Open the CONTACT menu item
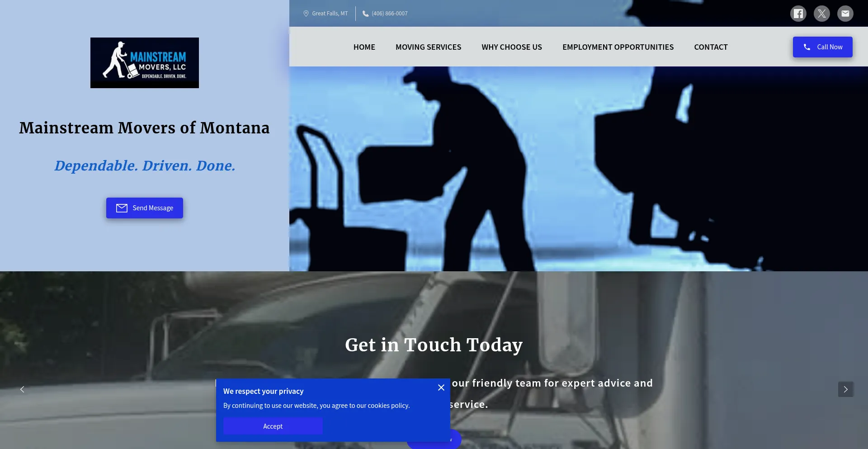The width and height of the screenshot is (868, 449). pyautogui.click(x=711, y=47)
